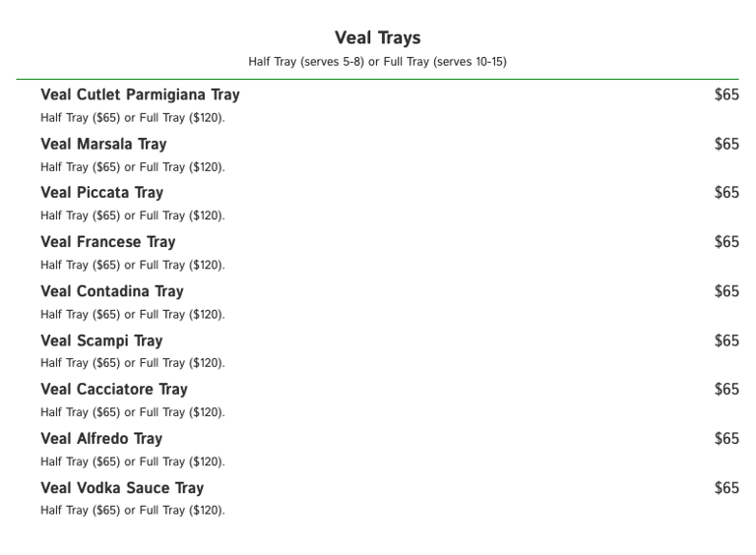Viewport: 756px width, 555px height.
Task: Select the $65 price beside Veal Marsala
Action: [x=726, y=144]
